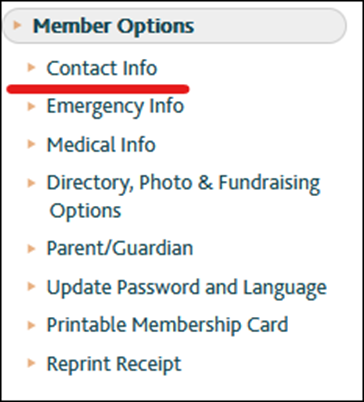Select the Reprint Receipt link
The height and width of the screenshot is (402, 364).
coord(114,364)
